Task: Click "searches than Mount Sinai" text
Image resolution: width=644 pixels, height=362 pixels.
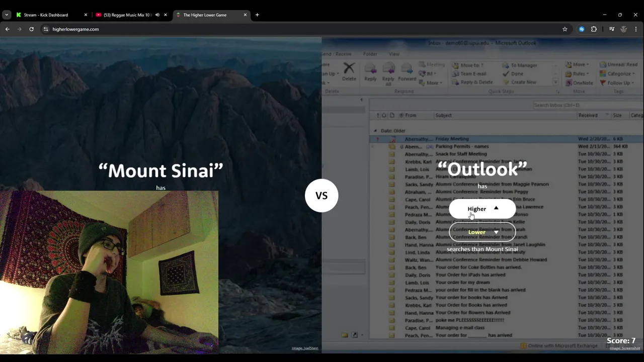Action: 482,249
